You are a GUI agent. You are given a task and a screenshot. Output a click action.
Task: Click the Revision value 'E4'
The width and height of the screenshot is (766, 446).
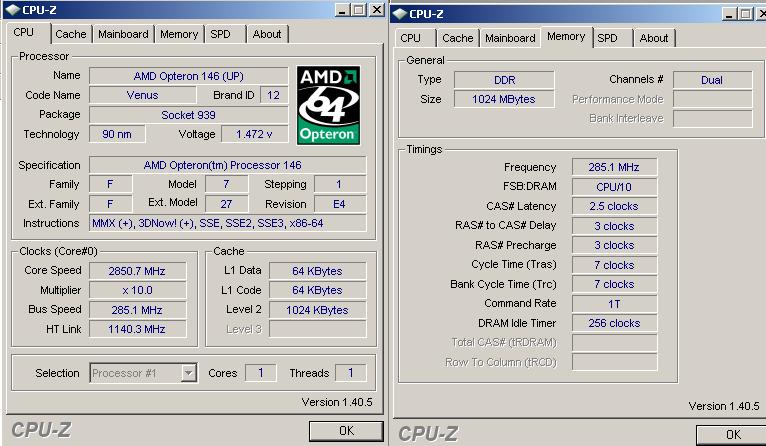(x=340, y=204)
